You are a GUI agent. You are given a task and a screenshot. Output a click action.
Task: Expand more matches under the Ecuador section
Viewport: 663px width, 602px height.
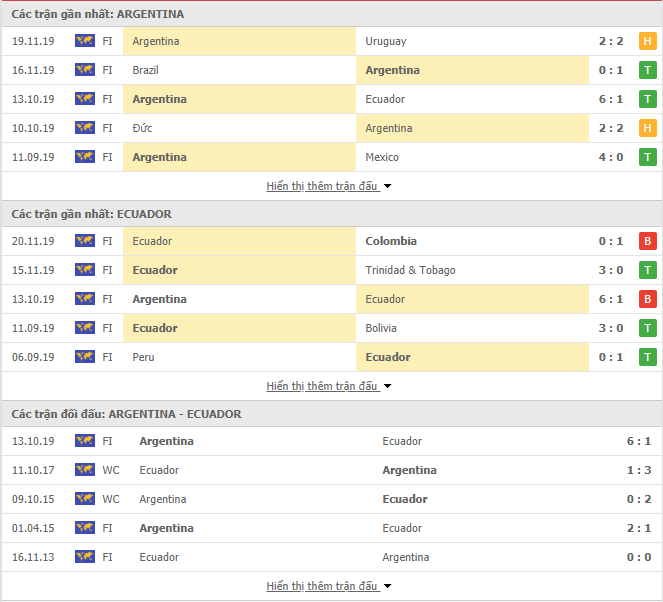(x=328, y=386)
